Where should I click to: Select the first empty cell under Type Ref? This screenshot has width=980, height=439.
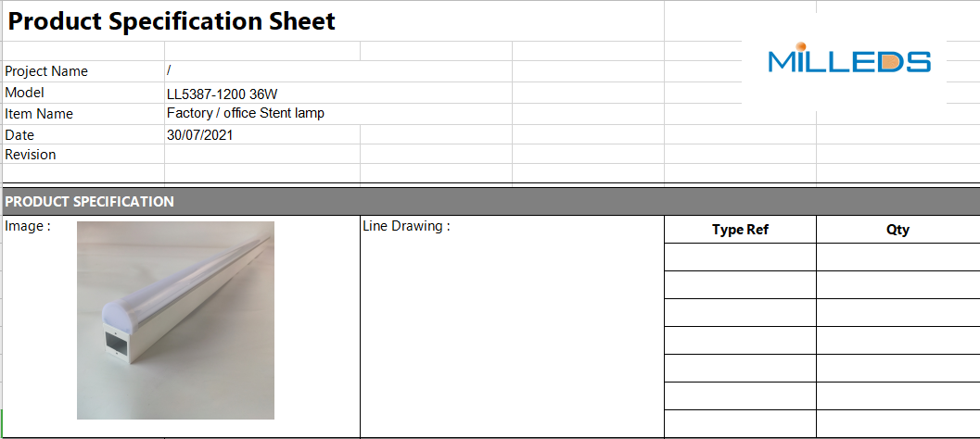pyautogui.click(x=740, y=257)
